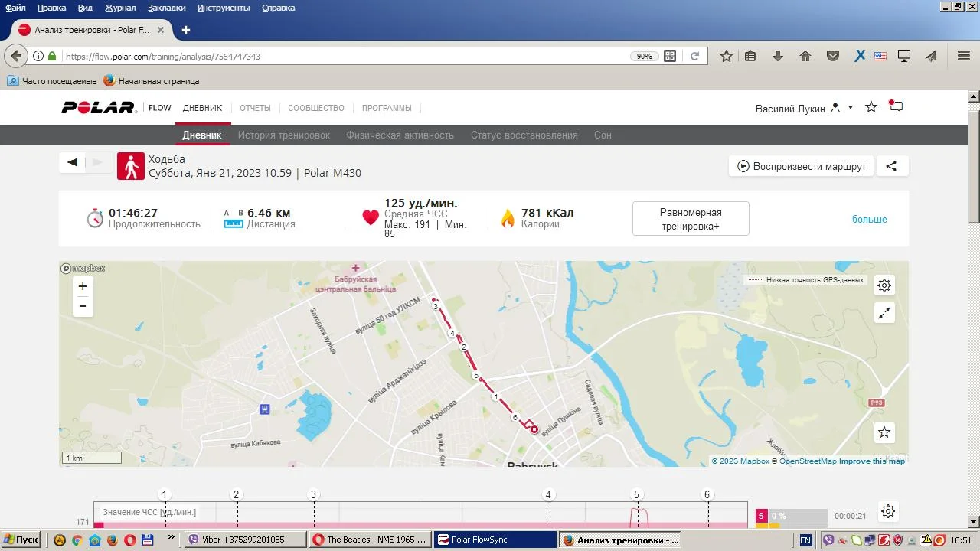Open the Инструменты menu

(x=224, y=8)
